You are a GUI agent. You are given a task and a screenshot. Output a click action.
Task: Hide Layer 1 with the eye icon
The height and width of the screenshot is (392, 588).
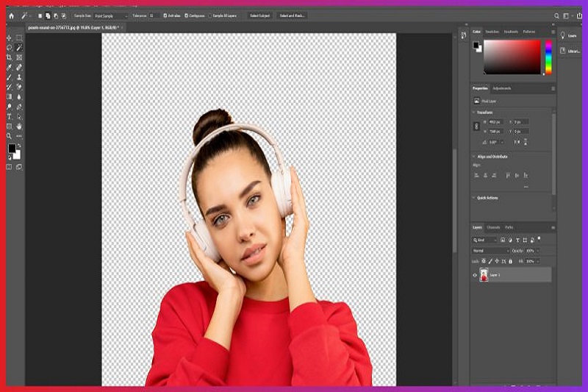475,275
